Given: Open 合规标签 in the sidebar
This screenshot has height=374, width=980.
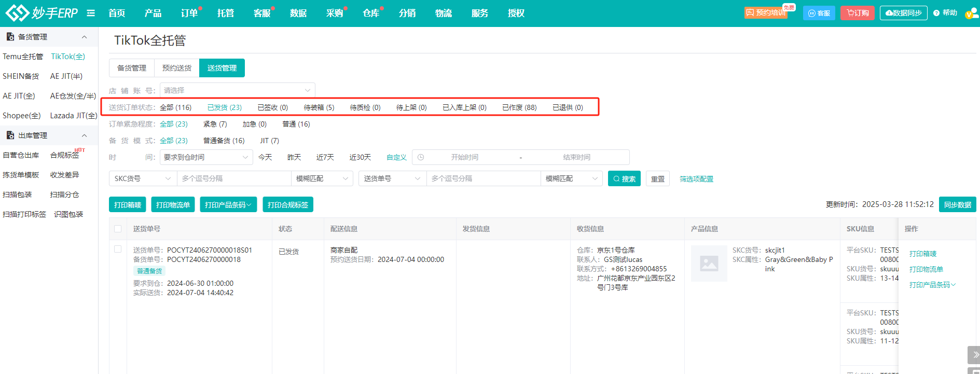Looking at the screenshot, I should (x=65, y=155).
